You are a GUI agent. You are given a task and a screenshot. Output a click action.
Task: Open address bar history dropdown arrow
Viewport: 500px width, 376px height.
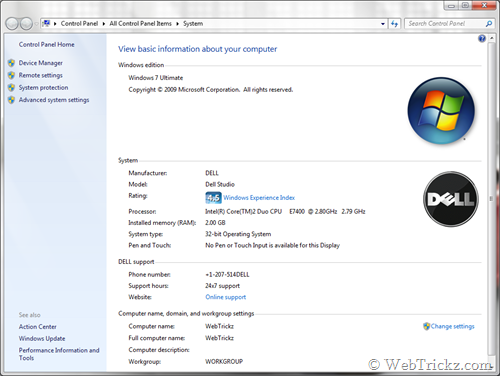[x=383, y=24]
